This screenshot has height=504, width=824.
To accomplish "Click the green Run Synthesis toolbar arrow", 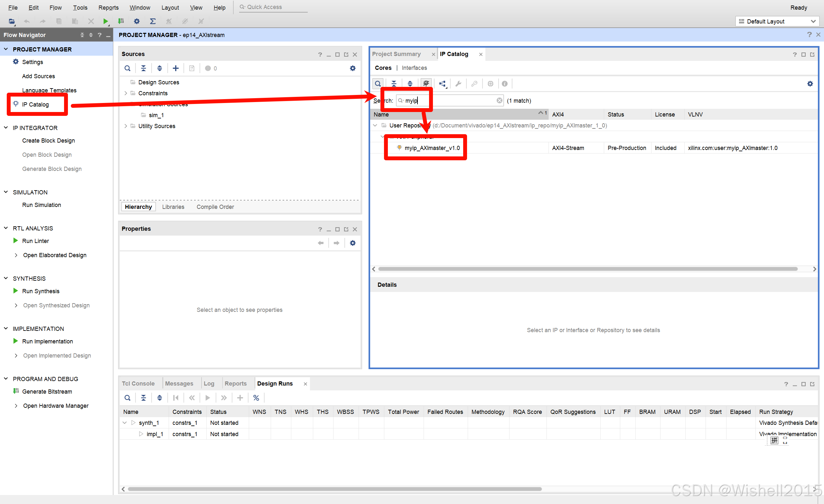I will 105,22.
